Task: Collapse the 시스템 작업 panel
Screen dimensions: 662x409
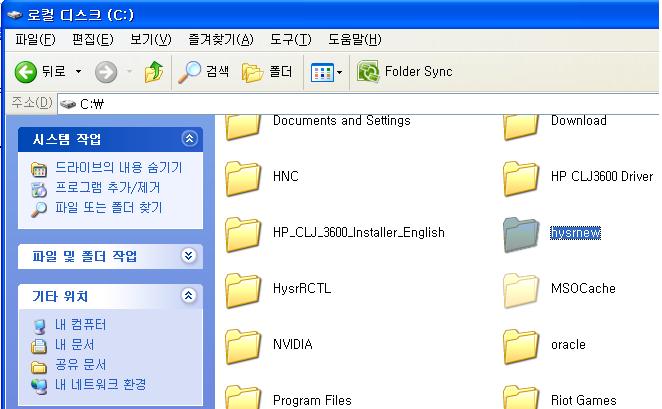Action: point(189,139)
